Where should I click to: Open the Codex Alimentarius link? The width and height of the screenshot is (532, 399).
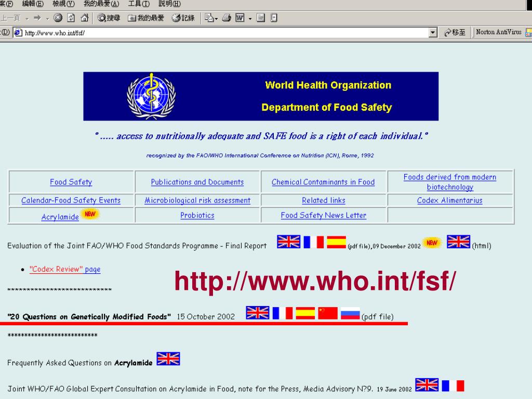(x=450, y=200)
